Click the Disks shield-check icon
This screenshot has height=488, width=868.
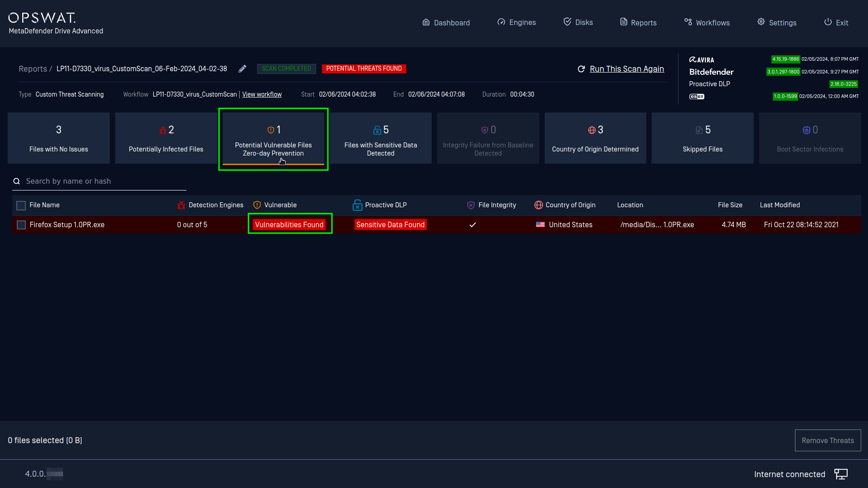click(x=567, y=22)
